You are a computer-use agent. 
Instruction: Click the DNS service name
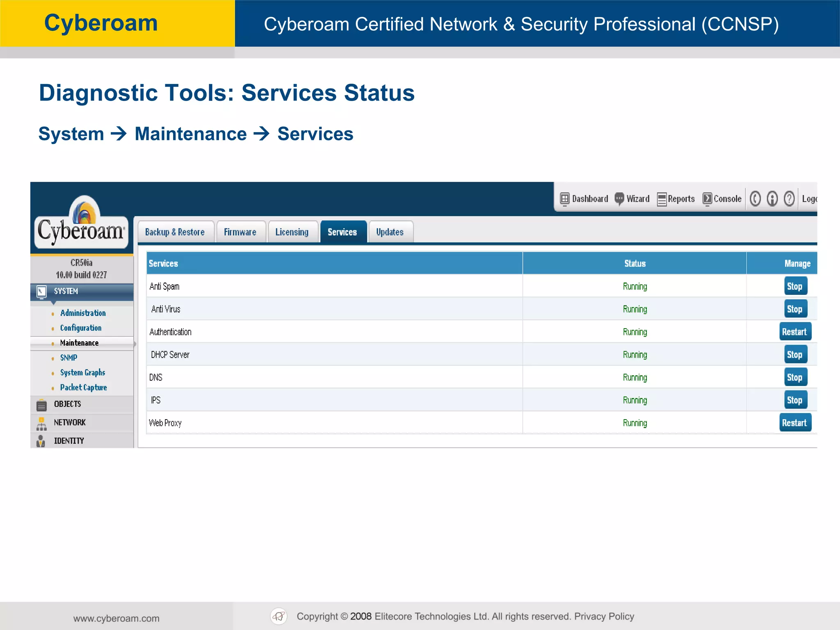(x=156, y=377)
